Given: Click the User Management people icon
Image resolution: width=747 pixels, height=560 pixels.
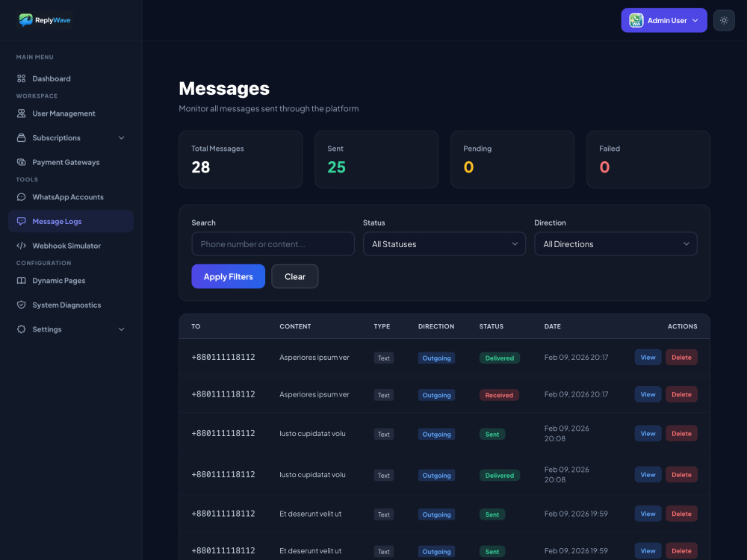Looking at the screenshot, I should [22, 113].
